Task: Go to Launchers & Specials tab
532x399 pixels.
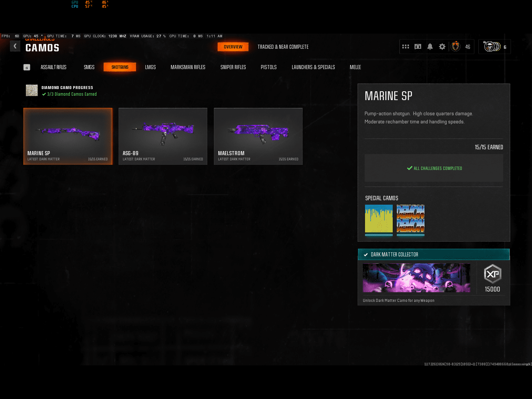Action: tap(313, 67)
